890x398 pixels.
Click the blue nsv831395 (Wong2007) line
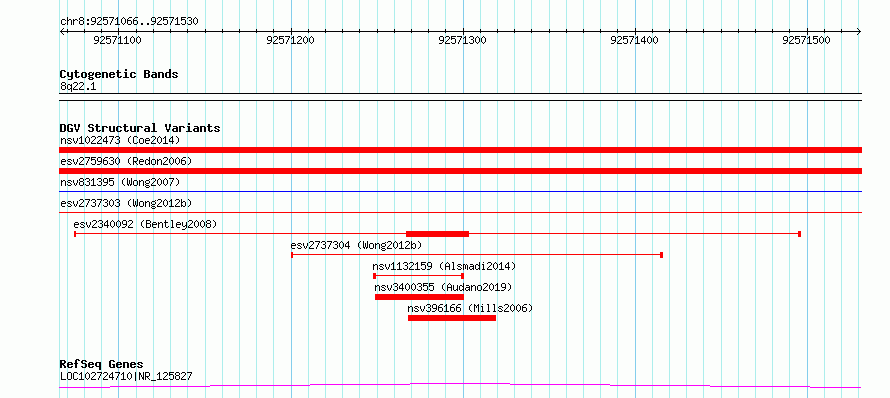tap(460, 192)
